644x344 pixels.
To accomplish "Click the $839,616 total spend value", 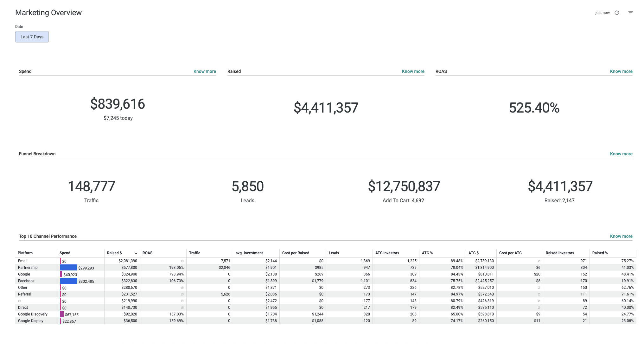I will (118, 104).
